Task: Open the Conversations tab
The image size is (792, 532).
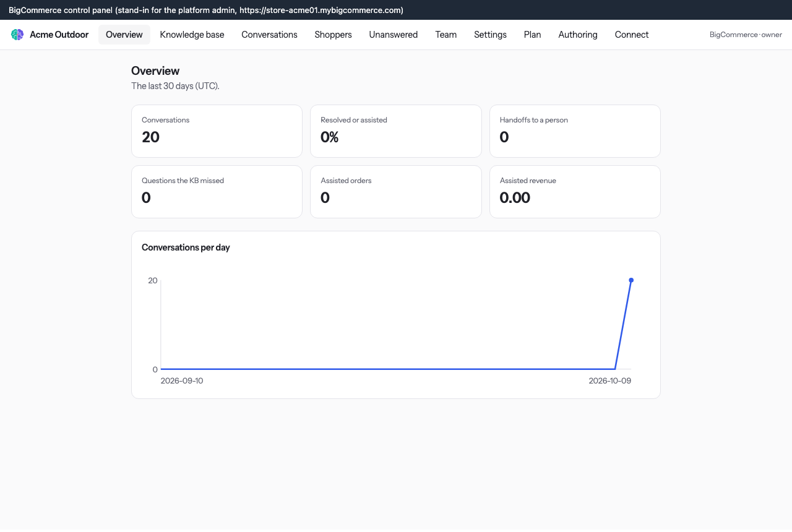Action: click(269, 35)
